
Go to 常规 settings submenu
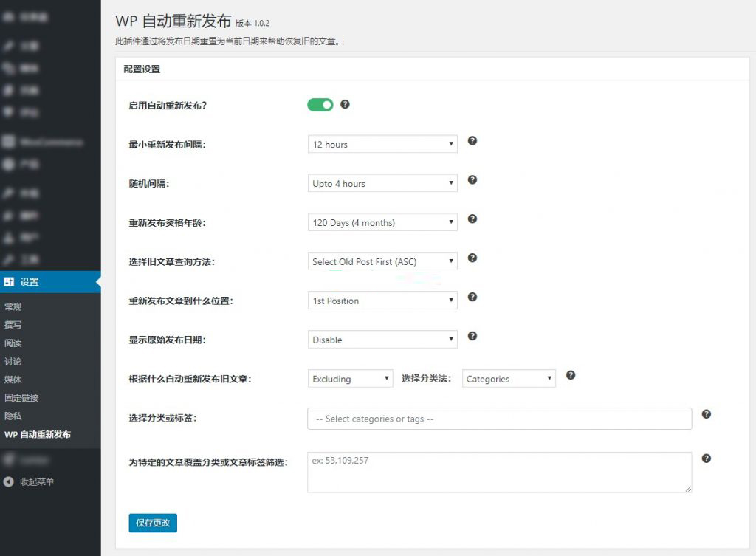point(13,306)
